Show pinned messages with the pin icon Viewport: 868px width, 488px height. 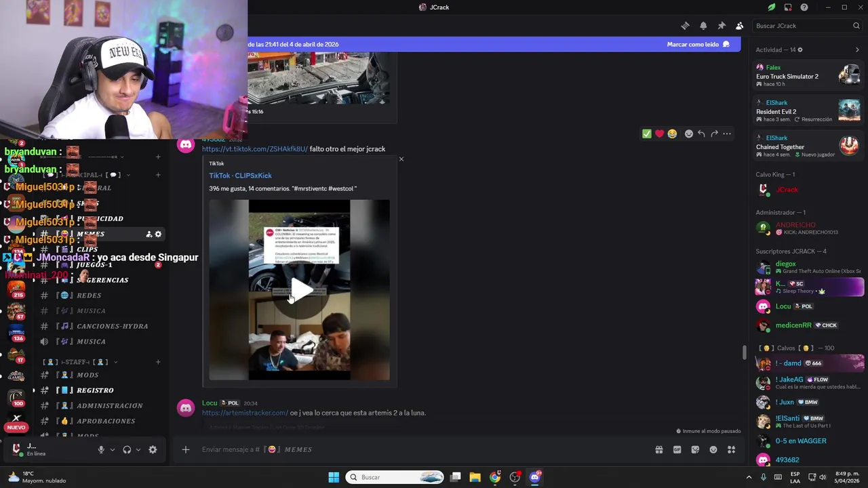click(722, 26)
